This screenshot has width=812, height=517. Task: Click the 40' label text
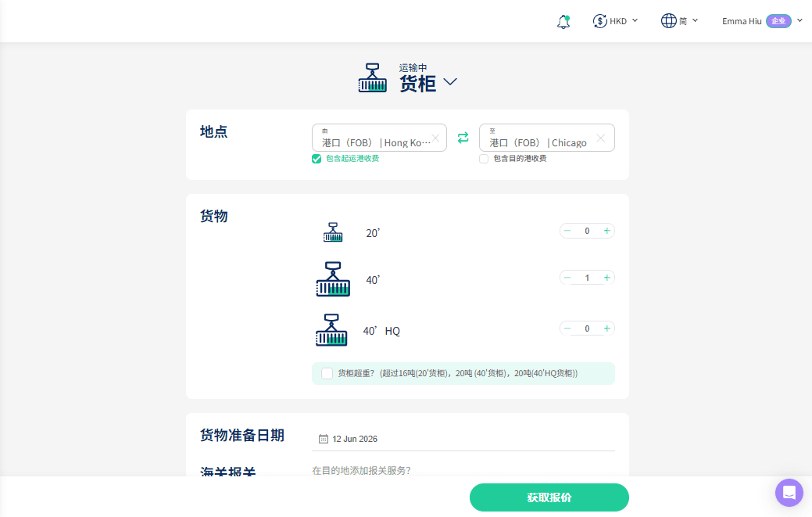click(373, 280)
